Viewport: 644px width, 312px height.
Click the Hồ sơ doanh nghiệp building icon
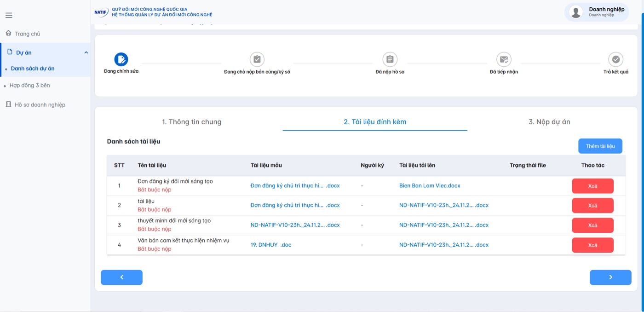click(x=8, y=104)
